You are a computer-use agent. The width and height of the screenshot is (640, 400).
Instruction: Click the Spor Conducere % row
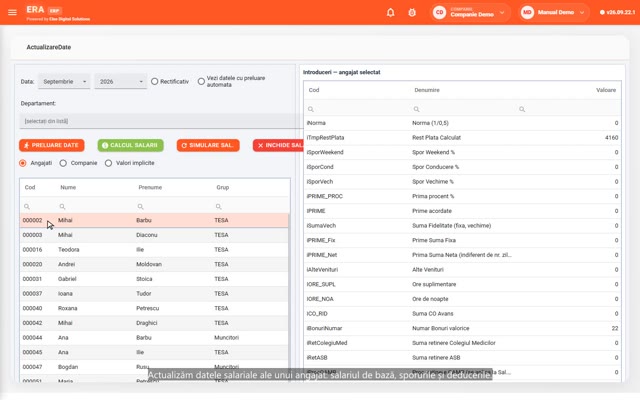[x=462, y=167]
